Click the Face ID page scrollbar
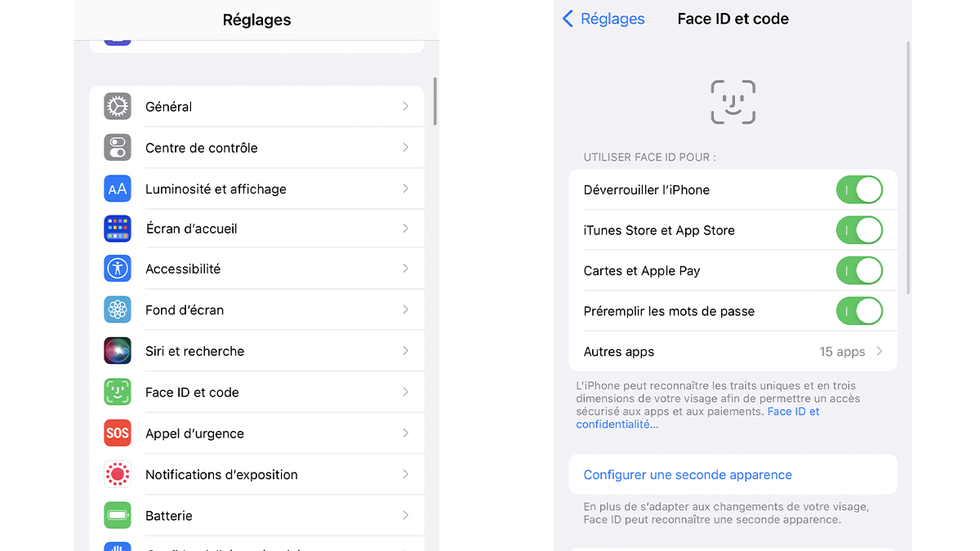980x551 pixels. pos(909,167)
